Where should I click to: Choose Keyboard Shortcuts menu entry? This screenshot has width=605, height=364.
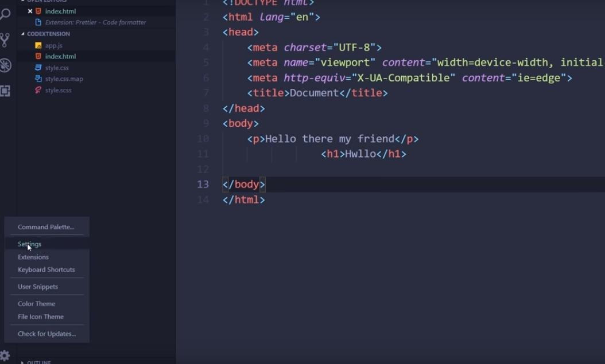[x=46, y=269]
